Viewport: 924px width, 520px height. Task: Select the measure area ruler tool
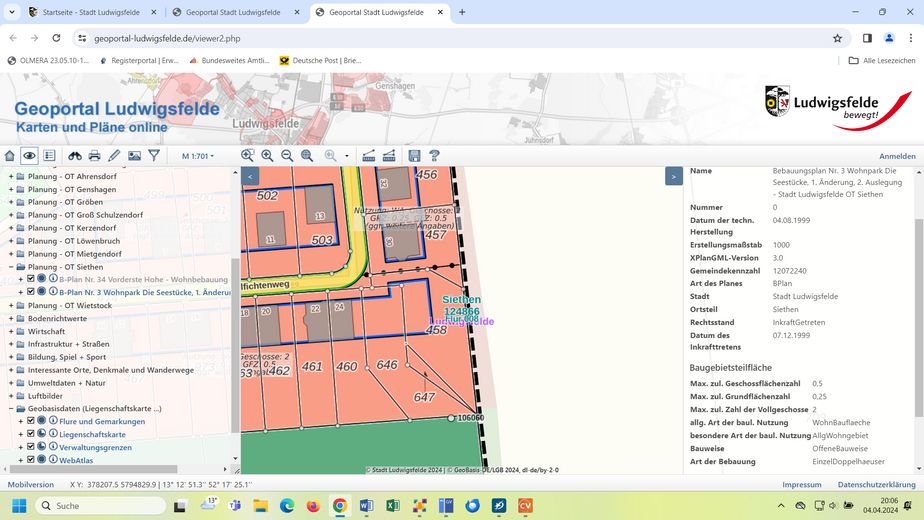[389, 156]
